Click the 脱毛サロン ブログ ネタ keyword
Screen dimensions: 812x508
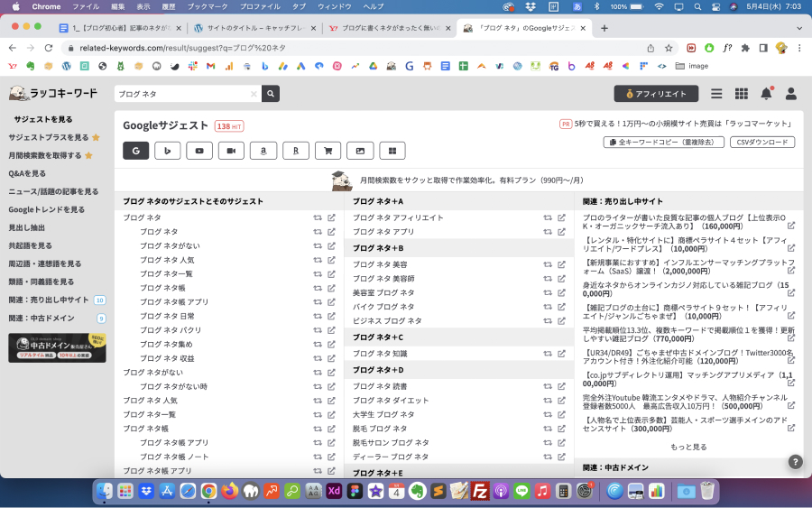[391, 443]
